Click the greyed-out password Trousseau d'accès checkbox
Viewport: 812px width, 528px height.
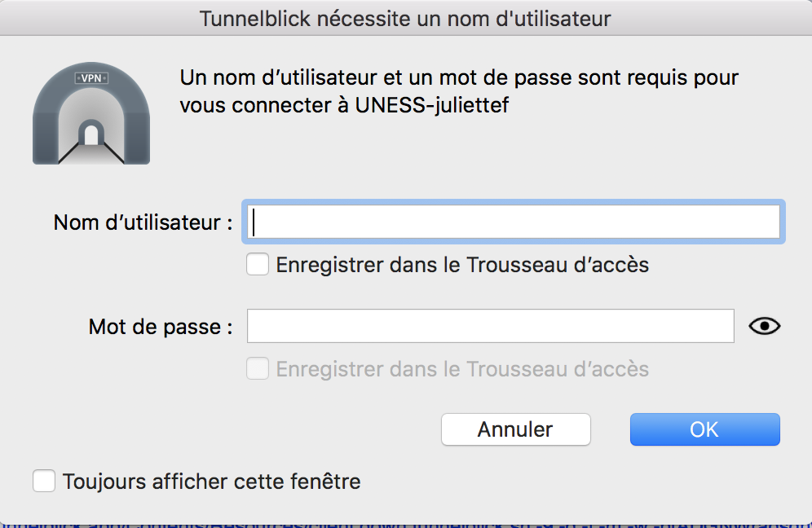(x=258, y=368)
